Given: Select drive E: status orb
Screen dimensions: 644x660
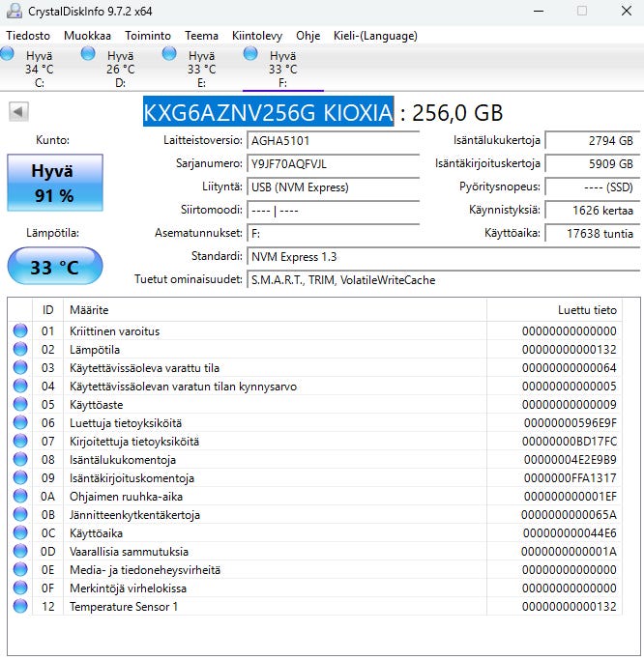Looking at the screenshot, I should pyautogui.click(x=169, y=54).
